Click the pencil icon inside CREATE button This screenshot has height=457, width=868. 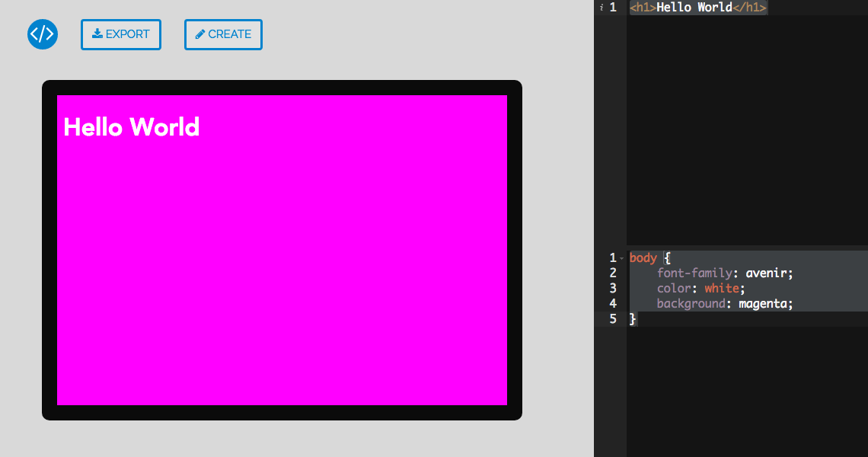tap(199, 34)
